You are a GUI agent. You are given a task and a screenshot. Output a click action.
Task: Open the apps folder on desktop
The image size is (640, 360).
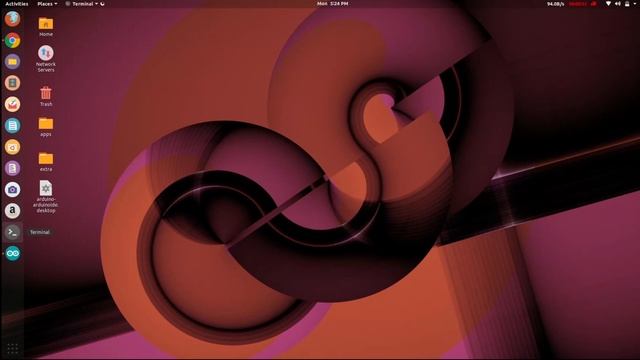(46, 127)
